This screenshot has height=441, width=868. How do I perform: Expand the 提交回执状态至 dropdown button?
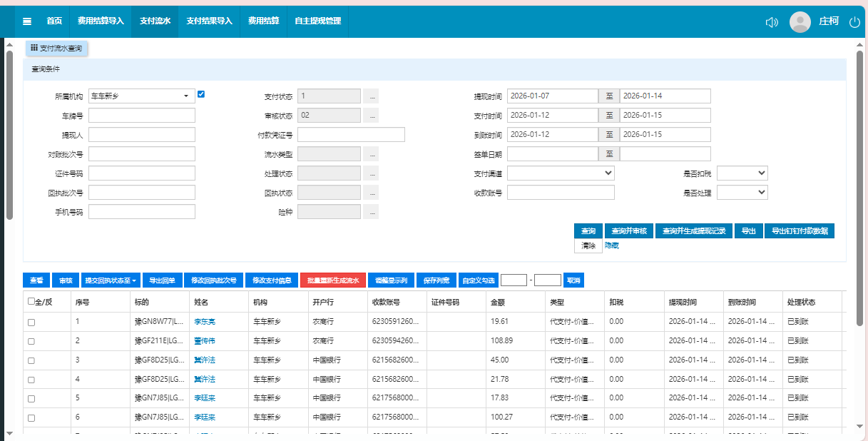pos(111,280)
